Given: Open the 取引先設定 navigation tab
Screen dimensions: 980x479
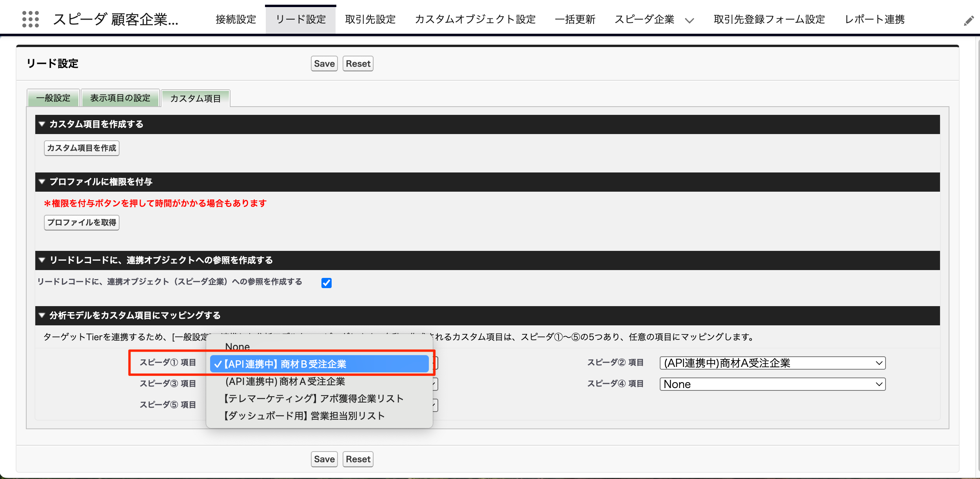Looking at the screenshot, I should point(370,20).
